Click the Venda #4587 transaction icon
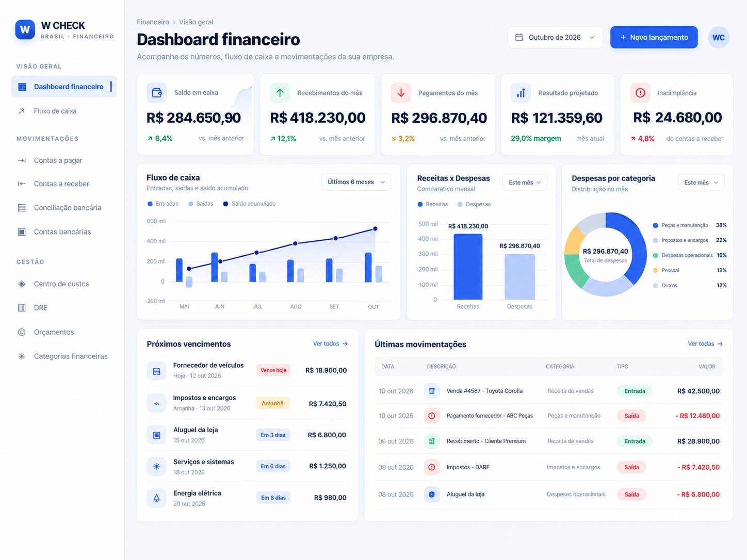This screenshot has width=747, height=560. (x=432, y=391)
